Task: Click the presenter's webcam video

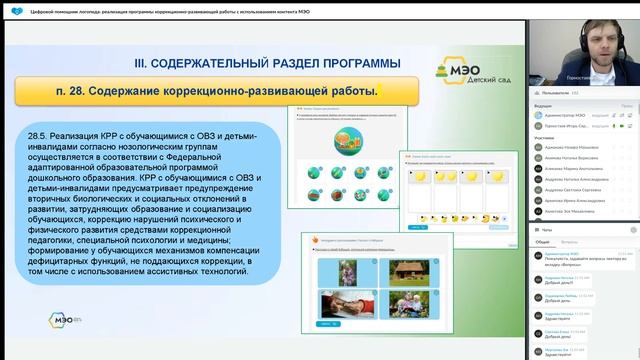Action: click(x=584, y=52)
